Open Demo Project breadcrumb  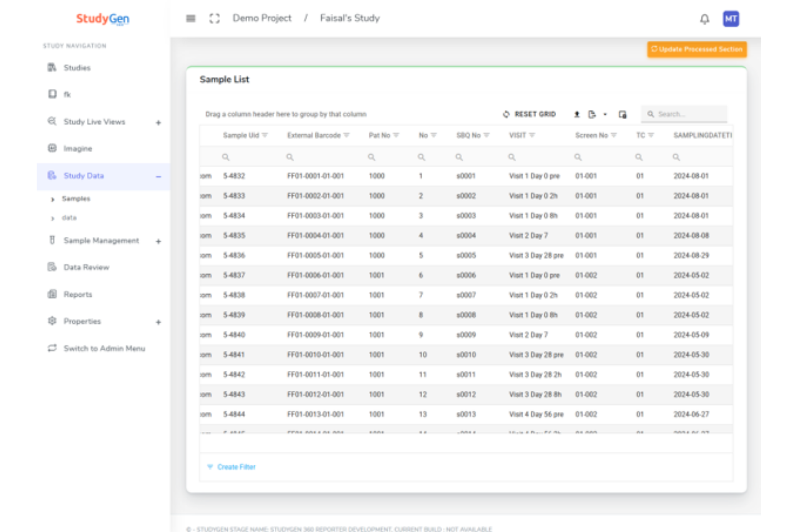click(x=262, y=18)
